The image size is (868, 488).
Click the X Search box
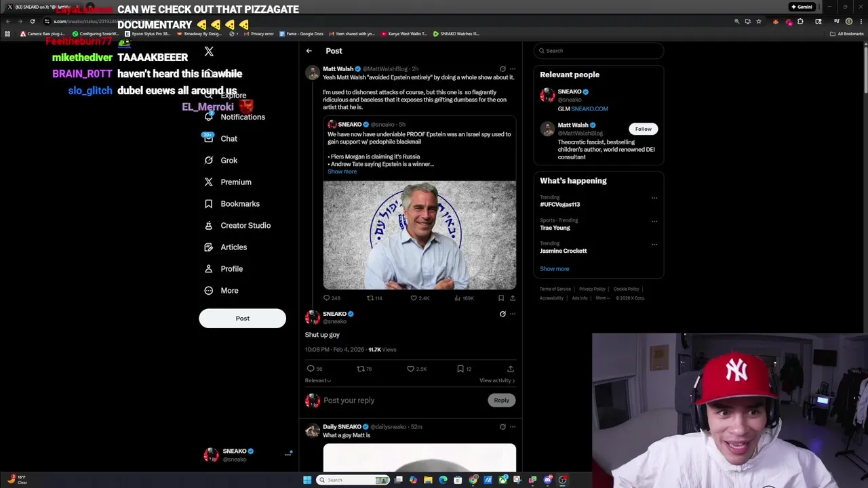point(598,51)
